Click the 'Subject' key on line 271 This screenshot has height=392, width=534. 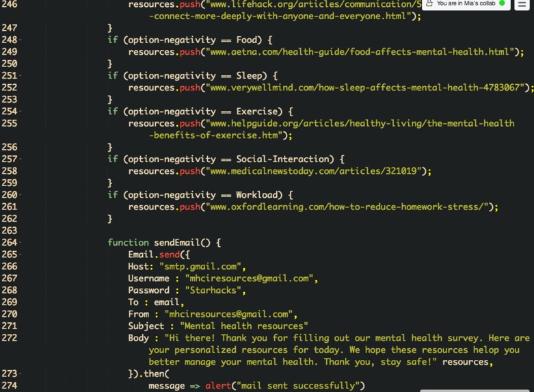click(x=146, y=326)
